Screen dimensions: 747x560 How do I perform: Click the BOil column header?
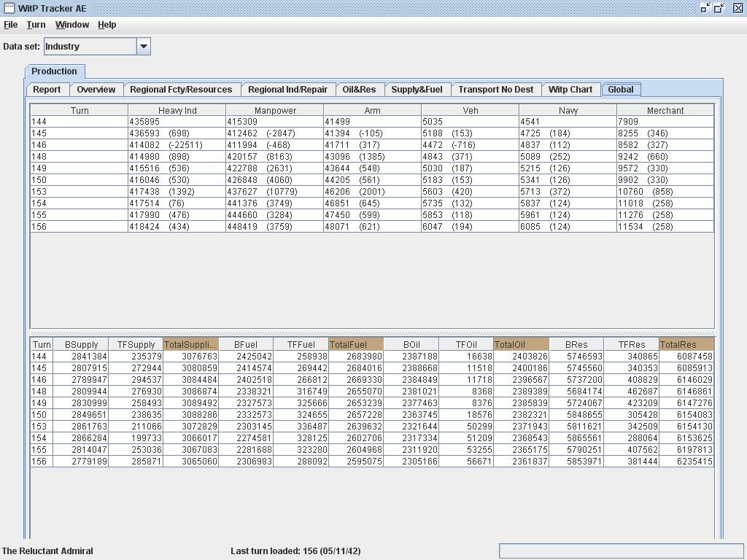[411, 344]
